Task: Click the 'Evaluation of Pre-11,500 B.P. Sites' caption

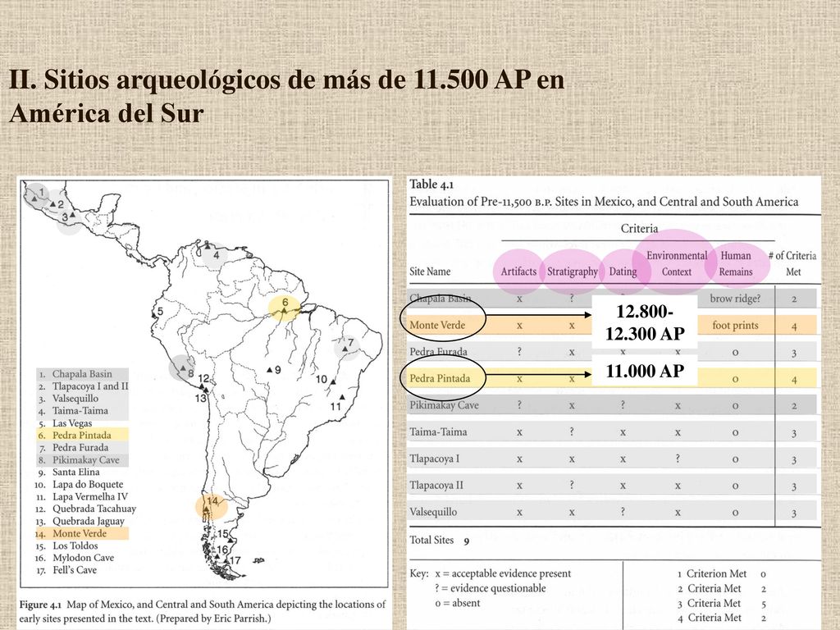Action: [x=604, y=202]
